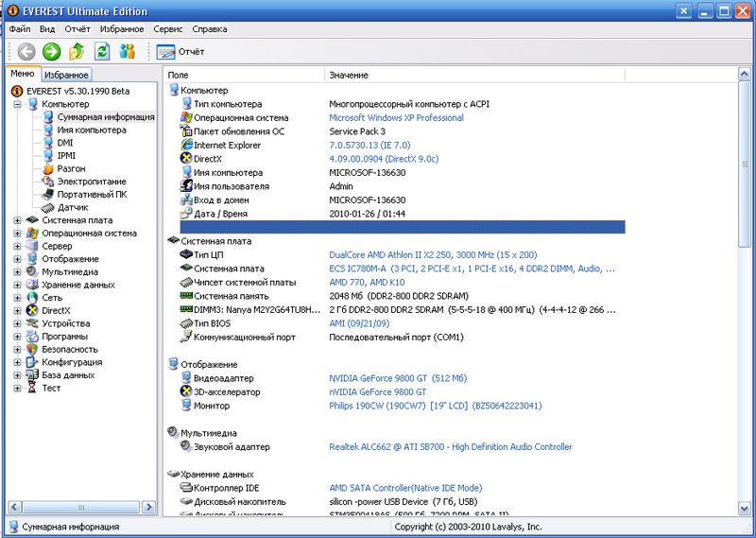Click the Сеть network icon in sidebar
756x538 pixels.
(33, 298)
